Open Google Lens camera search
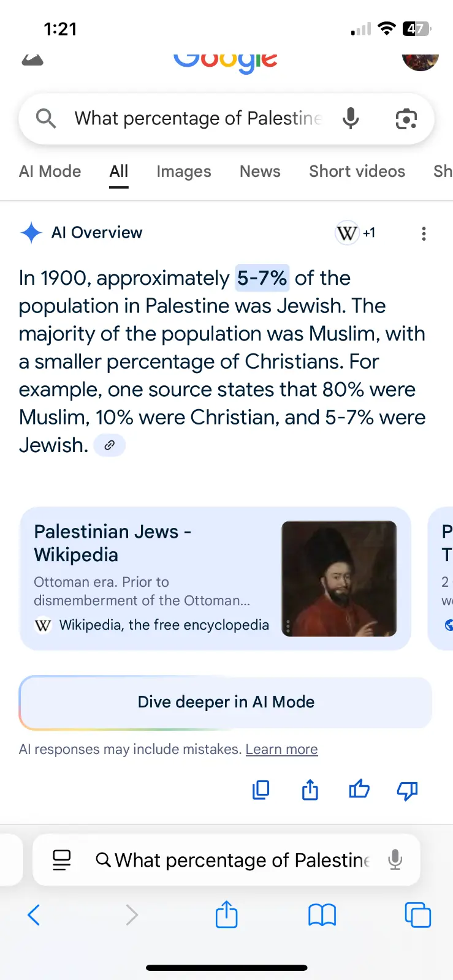This screenshot has width=453, height=980. pyautogui.click(x=406, y=118)
